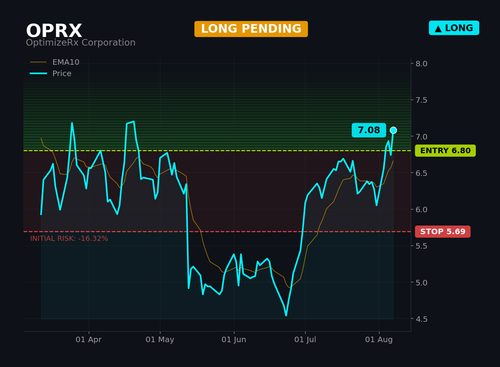
Task: Click the LONG direction badge
Action: pos(454,28)
